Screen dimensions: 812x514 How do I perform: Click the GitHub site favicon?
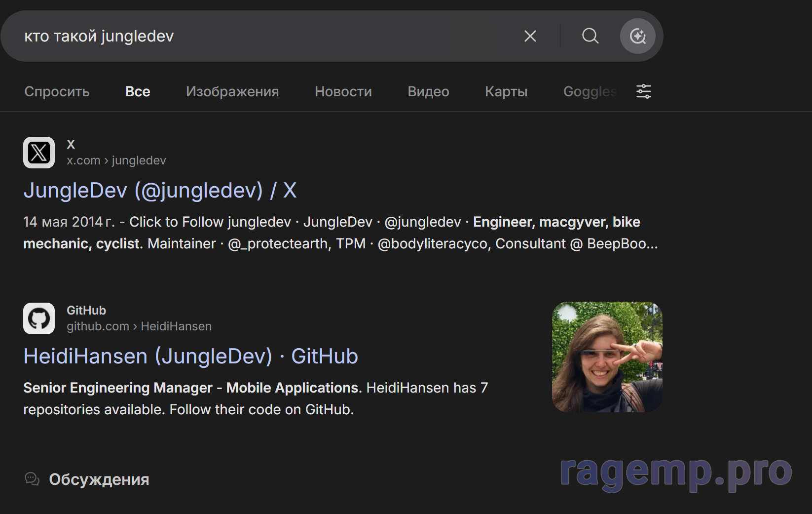39,318
